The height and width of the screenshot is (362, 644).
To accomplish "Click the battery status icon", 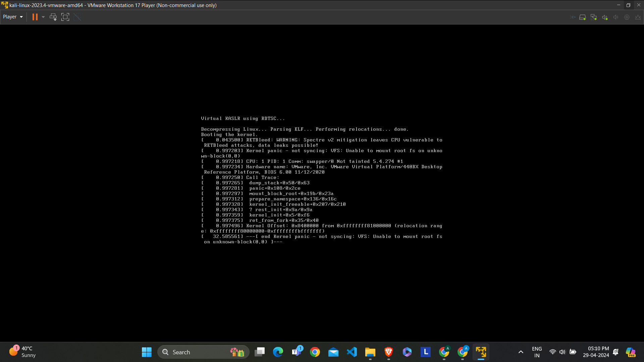I will pos(573,352).
